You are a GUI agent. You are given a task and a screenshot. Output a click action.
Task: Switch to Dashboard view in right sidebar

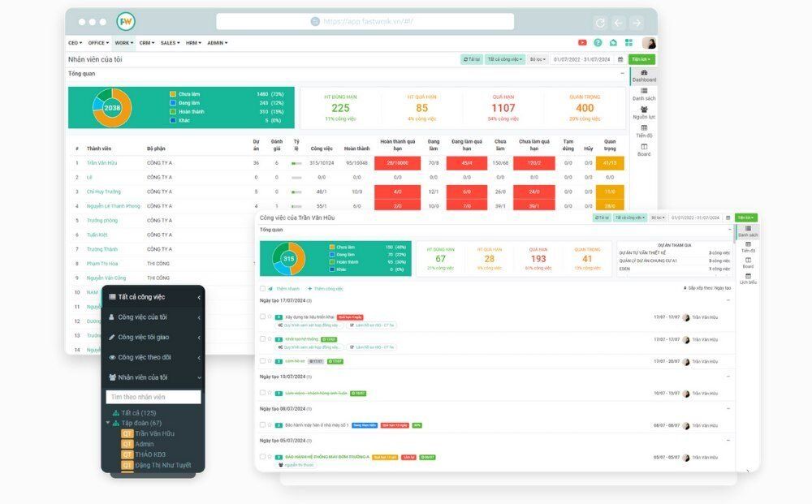[644, 75]
